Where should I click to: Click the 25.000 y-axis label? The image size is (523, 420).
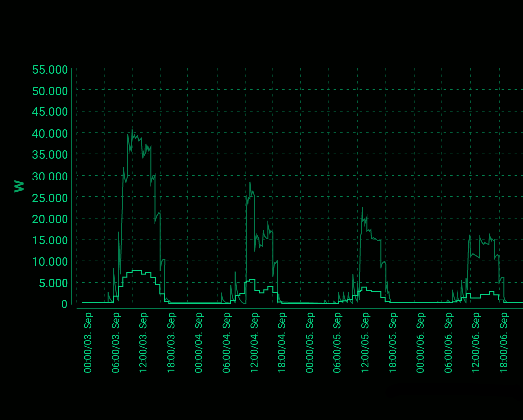(x=50, y=198)
